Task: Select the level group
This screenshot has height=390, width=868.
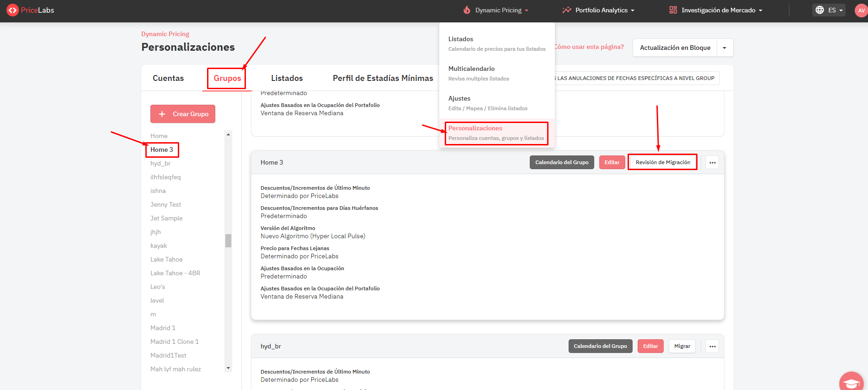Action: (157, 300)
